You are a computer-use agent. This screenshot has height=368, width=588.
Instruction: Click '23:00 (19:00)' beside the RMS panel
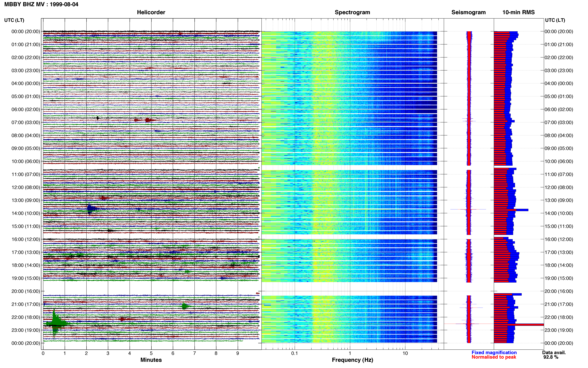click(x=559, y=330)
